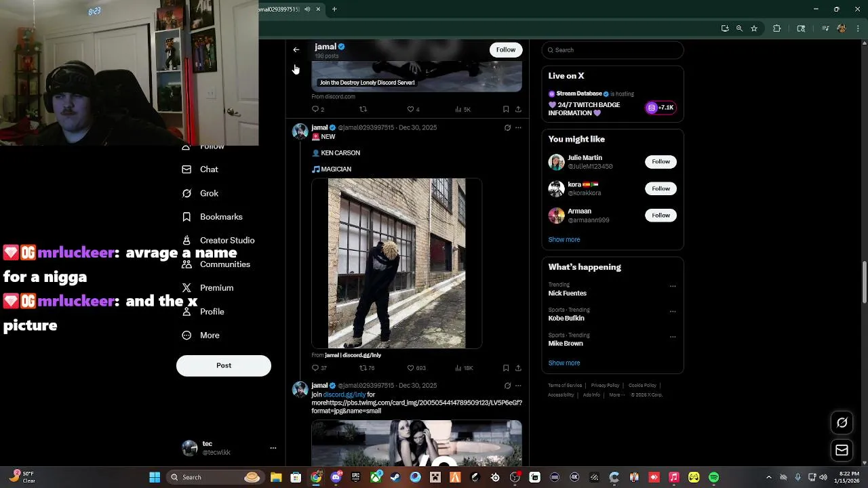Show hidden system tray icons
The height and width of the screenshot is (488, 868).
point(768,477)
